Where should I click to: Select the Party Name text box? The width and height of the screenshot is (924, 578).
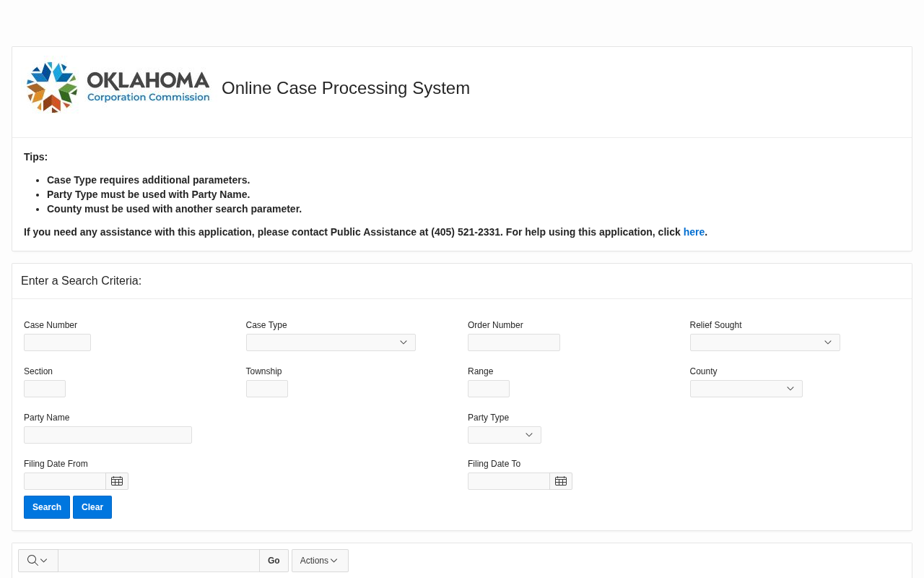[x=108, y=435]
